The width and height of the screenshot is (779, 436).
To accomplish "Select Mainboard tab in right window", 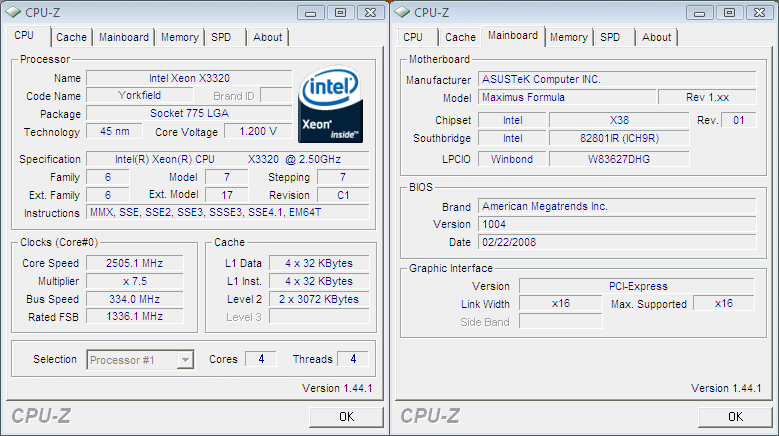I will [x=513, y=36].
